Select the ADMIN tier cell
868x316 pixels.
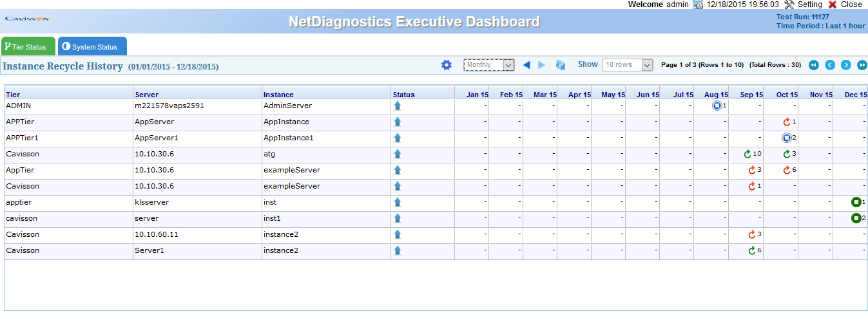click(68, 107)
